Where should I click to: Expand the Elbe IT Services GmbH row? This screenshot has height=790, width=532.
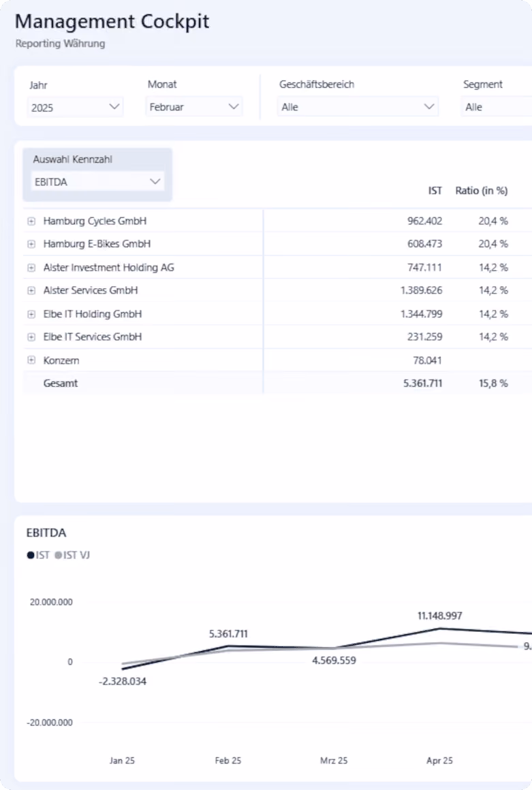(x=31, y=337)
